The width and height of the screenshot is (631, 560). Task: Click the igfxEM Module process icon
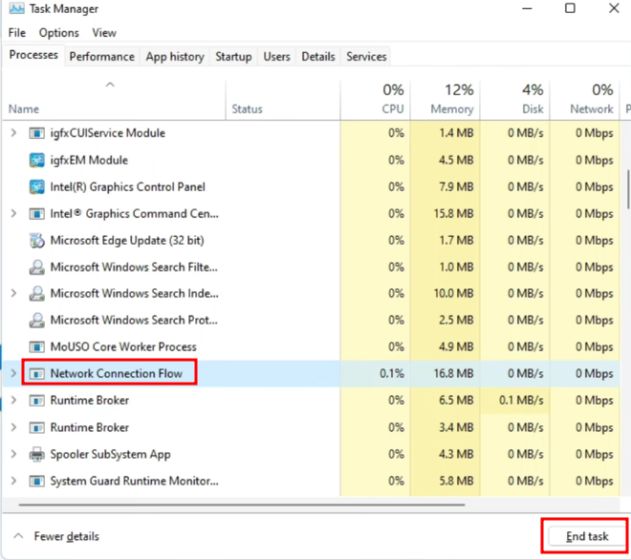coord(37,160)
